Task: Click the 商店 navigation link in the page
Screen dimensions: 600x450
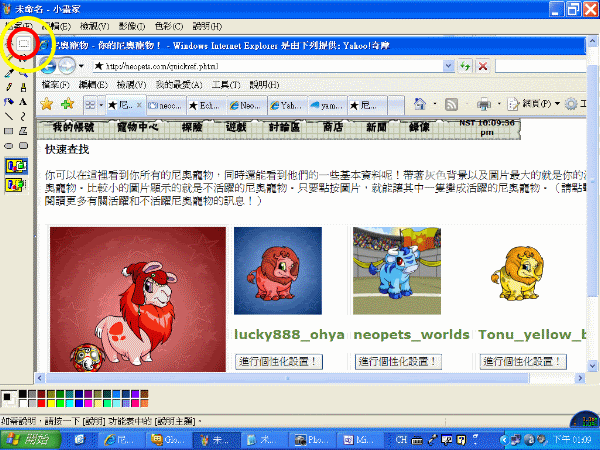Action: (x=333, y=127)
